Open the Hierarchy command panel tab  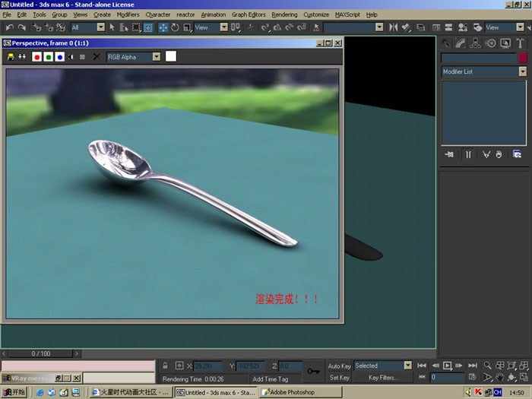click(475, 43)
